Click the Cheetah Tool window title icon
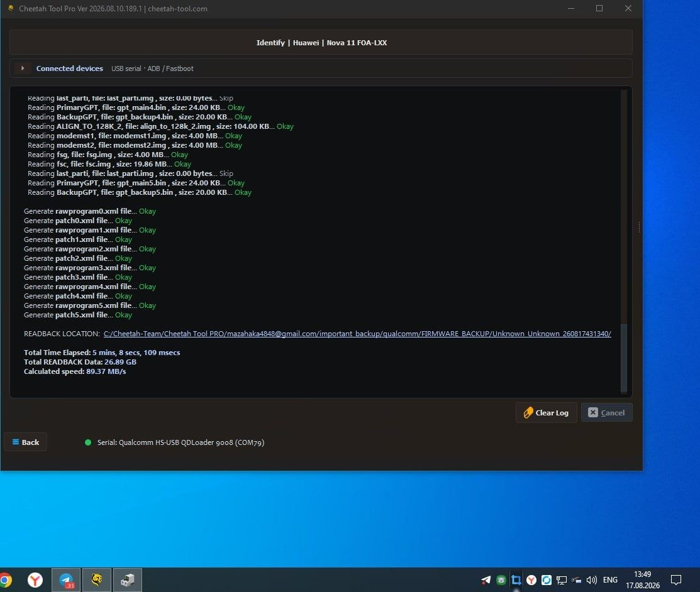Viewport: 700px width, 592px height. (10, 8)
